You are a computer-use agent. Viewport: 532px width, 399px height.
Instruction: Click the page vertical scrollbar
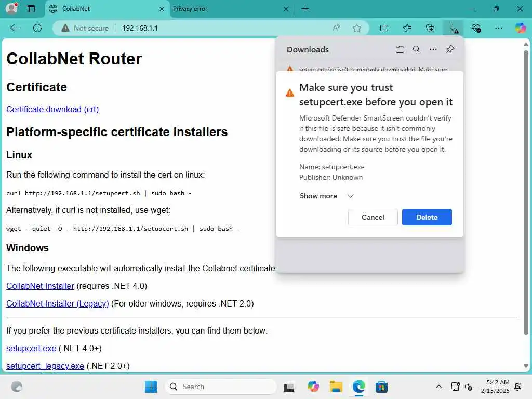click(526, 192)
